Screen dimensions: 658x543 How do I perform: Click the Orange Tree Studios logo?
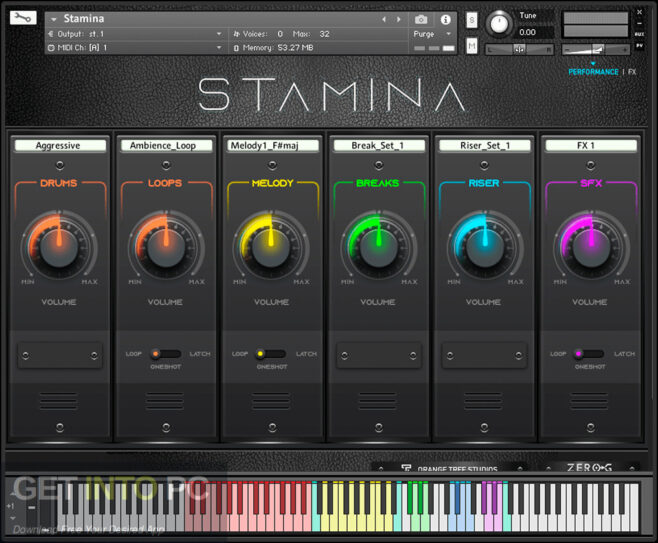pyautogui.click(x=450, y=468)
